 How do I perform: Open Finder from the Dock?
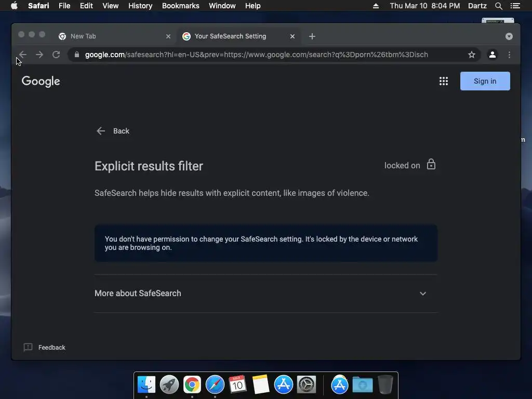click(146, 385)
